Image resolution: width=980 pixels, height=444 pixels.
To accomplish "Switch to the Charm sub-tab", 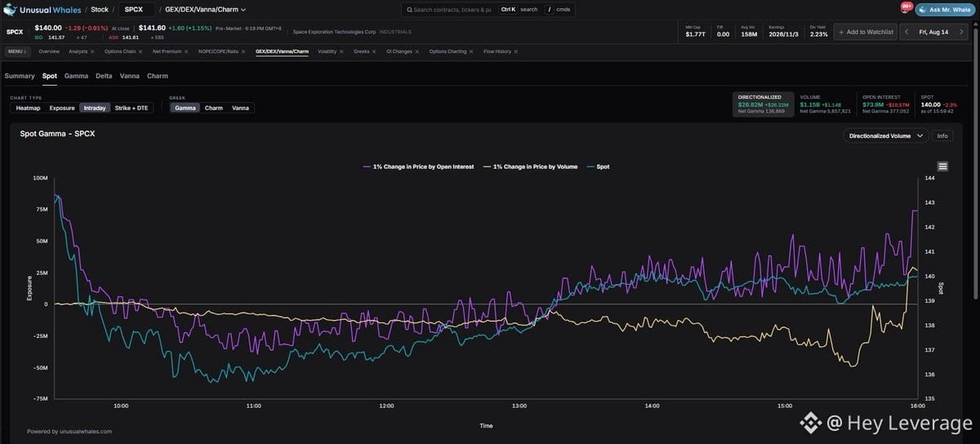I will pyautogui.click(x=158, y=76).
